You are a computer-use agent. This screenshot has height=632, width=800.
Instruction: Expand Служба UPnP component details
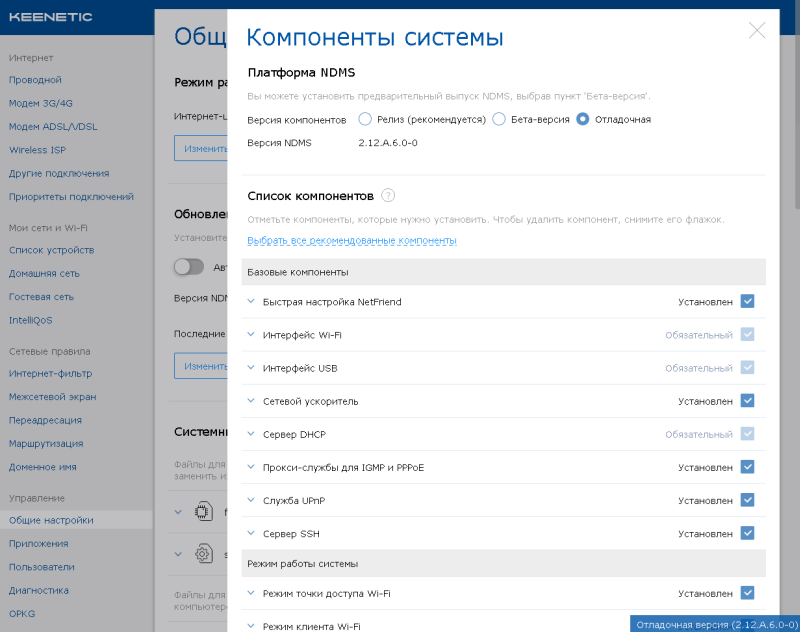point(251,500)
